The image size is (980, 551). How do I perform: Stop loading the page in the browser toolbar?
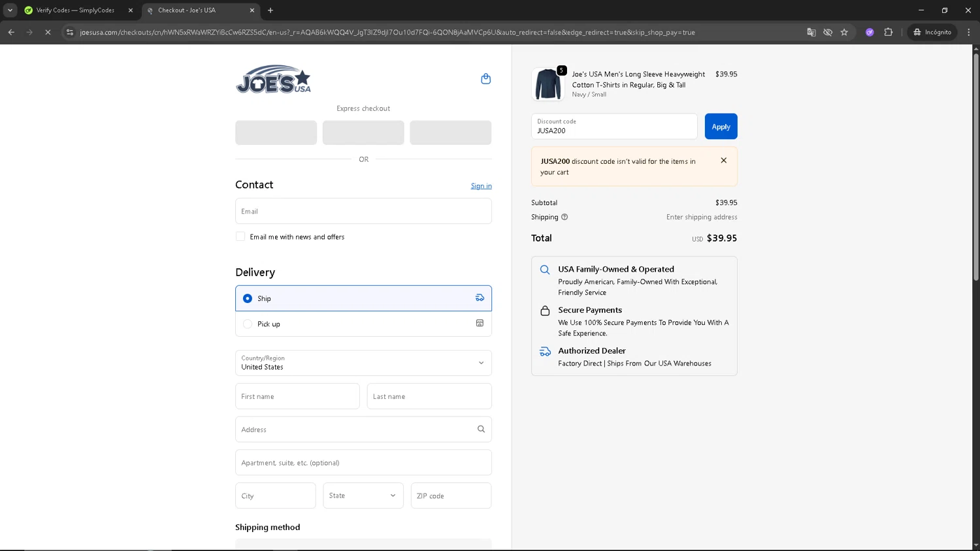coord(48,32)
